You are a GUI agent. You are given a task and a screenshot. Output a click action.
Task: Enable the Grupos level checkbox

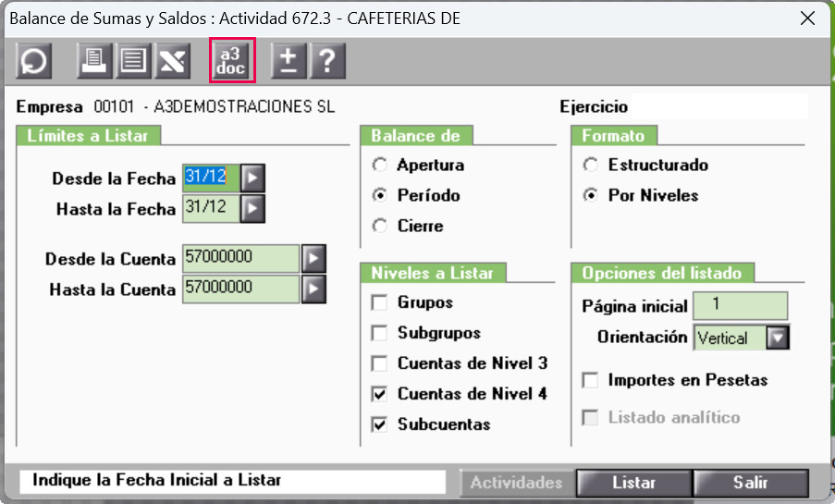coord(379,302)
